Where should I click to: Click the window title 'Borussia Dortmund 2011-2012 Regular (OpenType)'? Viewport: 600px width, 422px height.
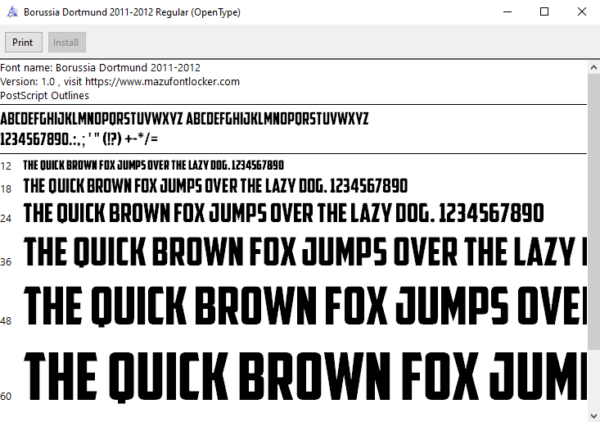click(132, 12)
